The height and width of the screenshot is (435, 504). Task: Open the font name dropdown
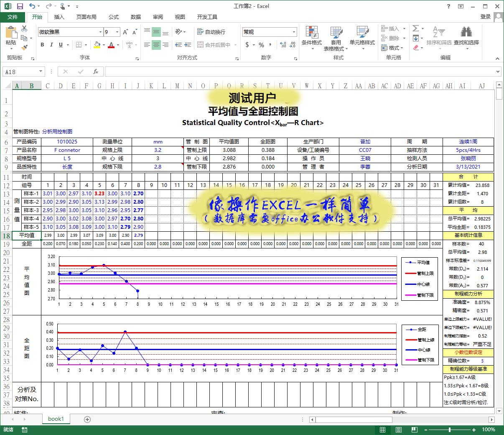click(100, 32)
